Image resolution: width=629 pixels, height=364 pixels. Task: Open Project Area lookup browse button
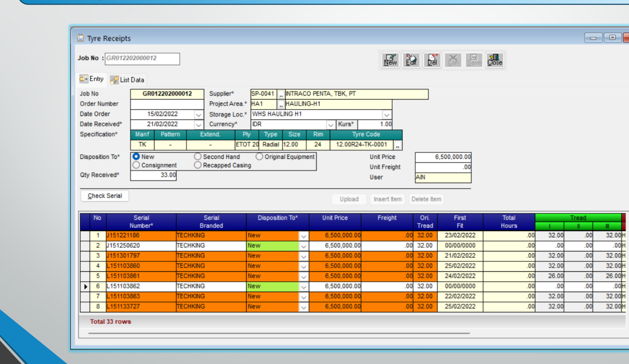281,104
